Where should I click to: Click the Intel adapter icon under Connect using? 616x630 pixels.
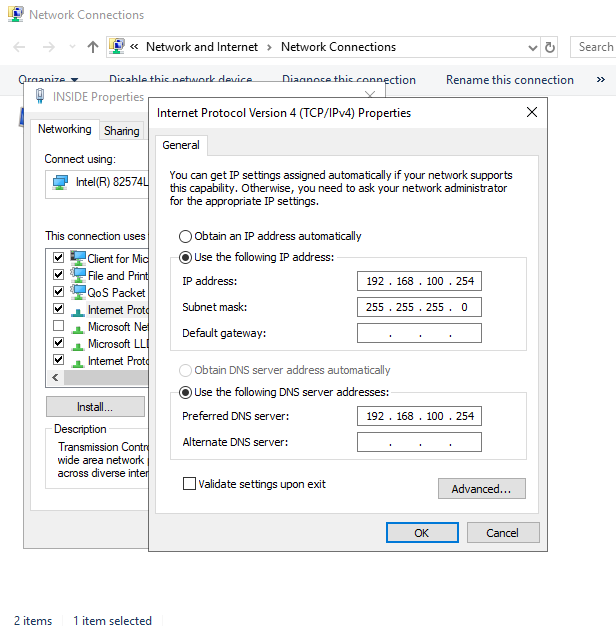tap(61, 182)
